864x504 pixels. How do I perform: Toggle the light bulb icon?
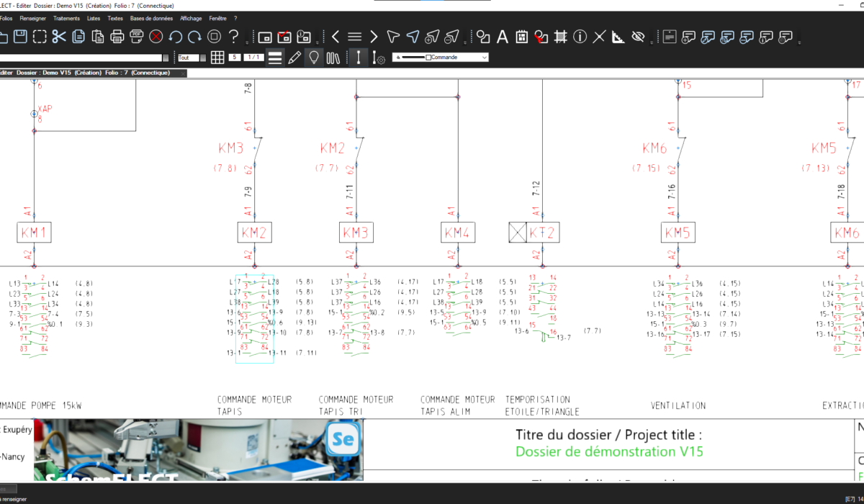[x=313, y=58]
